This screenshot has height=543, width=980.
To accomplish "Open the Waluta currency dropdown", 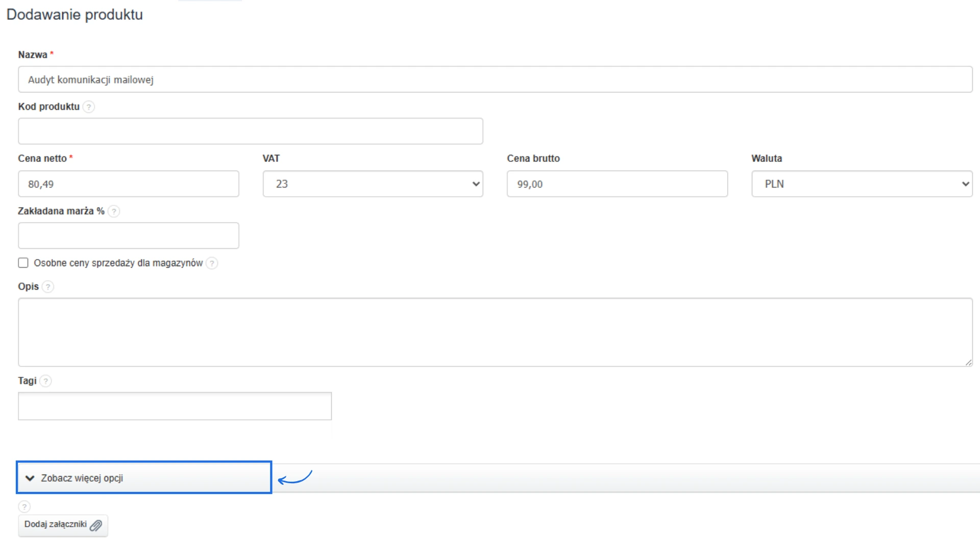I will [x=862, y=184].
